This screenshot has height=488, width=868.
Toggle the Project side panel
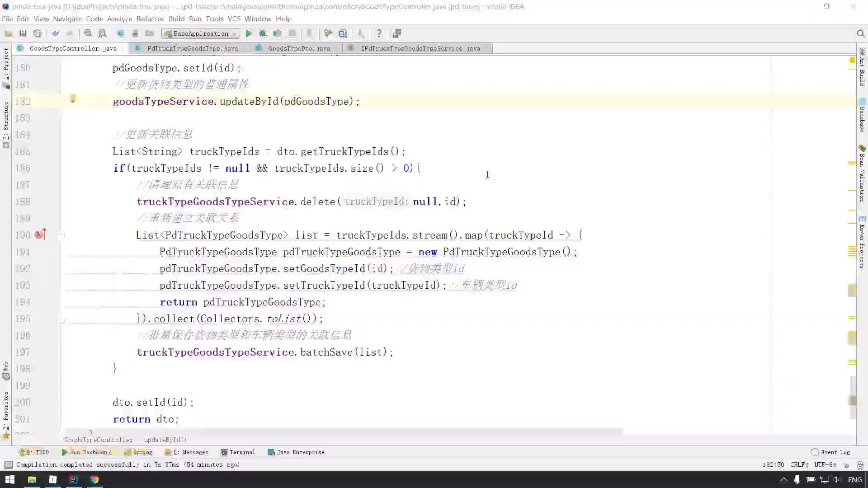(x=6, y=68)
